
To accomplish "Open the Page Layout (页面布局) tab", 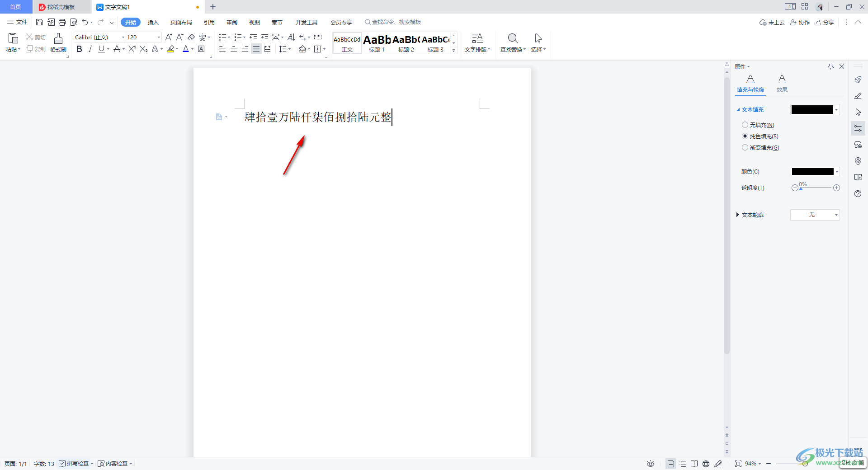I will [x=181, y=22].
